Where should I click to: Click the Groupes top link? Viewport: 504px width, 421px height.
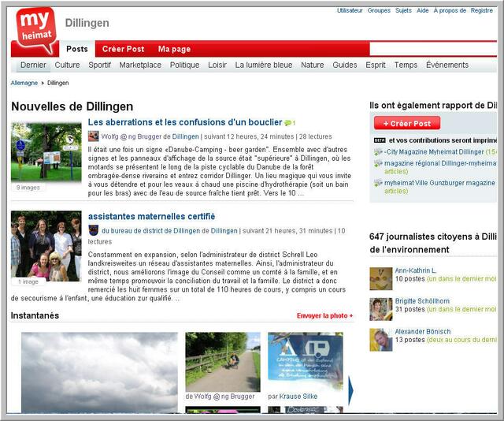click(x=379, y=10)
